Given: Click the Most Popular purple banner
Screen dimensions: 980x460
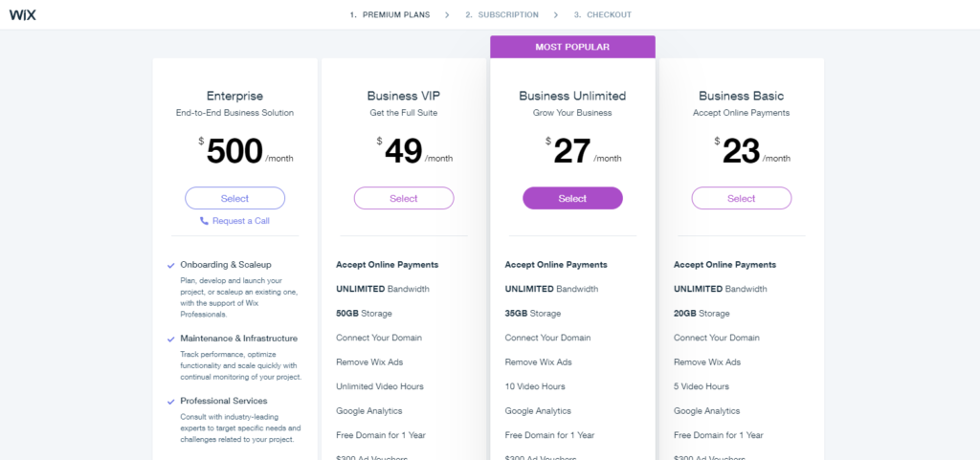Looking at the screenshot, I should click(572, 47).
